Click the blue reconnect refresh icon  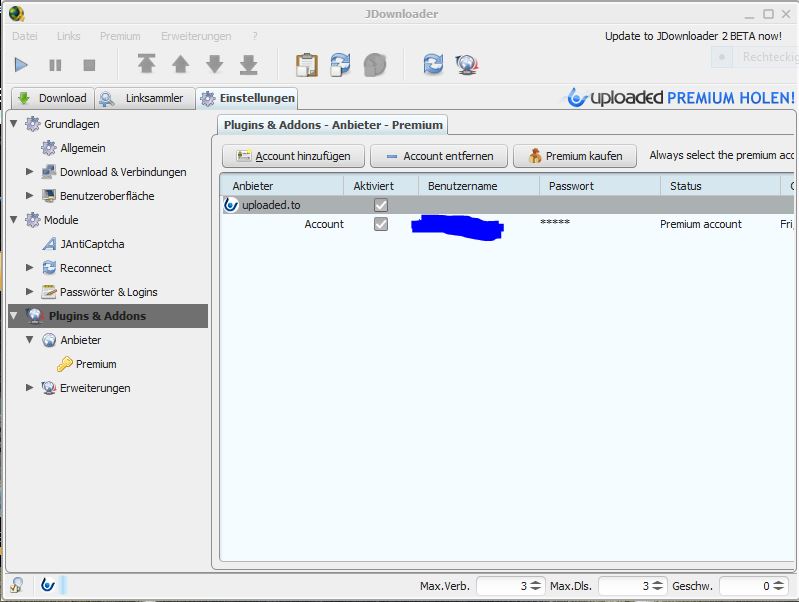coord(433,64)
